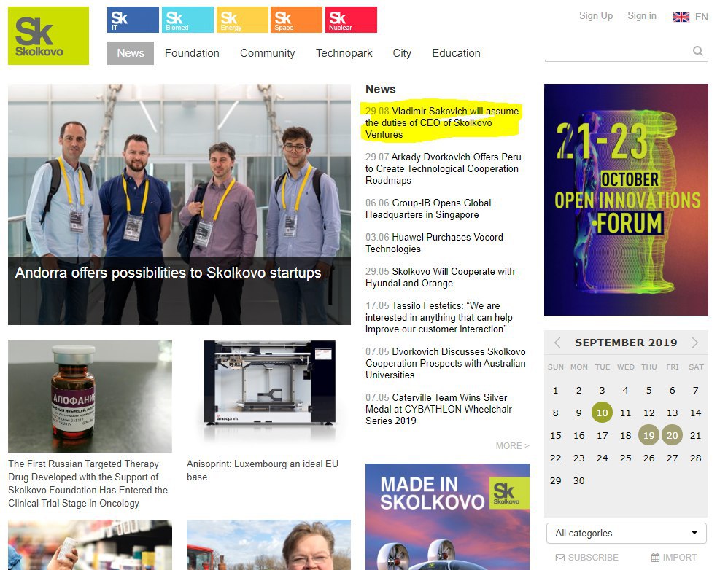Click the Import calendar icon

point(655,558)
